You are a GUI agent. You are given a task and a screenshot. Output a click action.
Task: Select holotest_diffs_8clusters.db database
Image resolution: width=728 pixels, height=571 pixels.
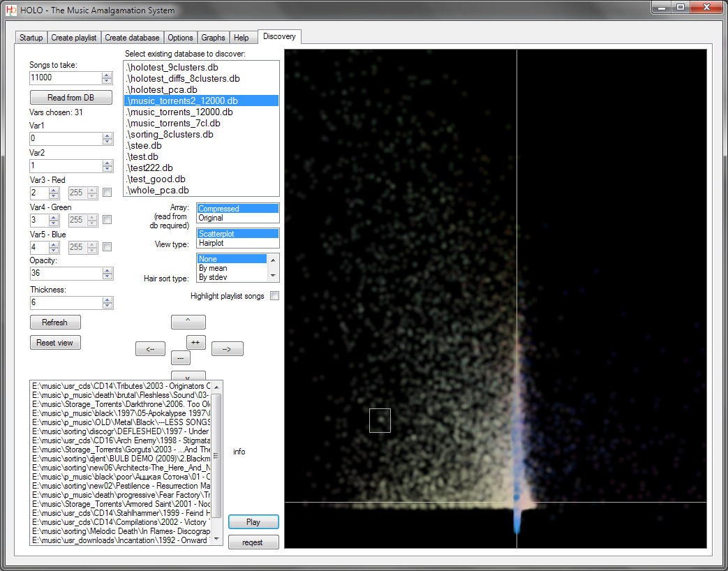coord(202,78)
